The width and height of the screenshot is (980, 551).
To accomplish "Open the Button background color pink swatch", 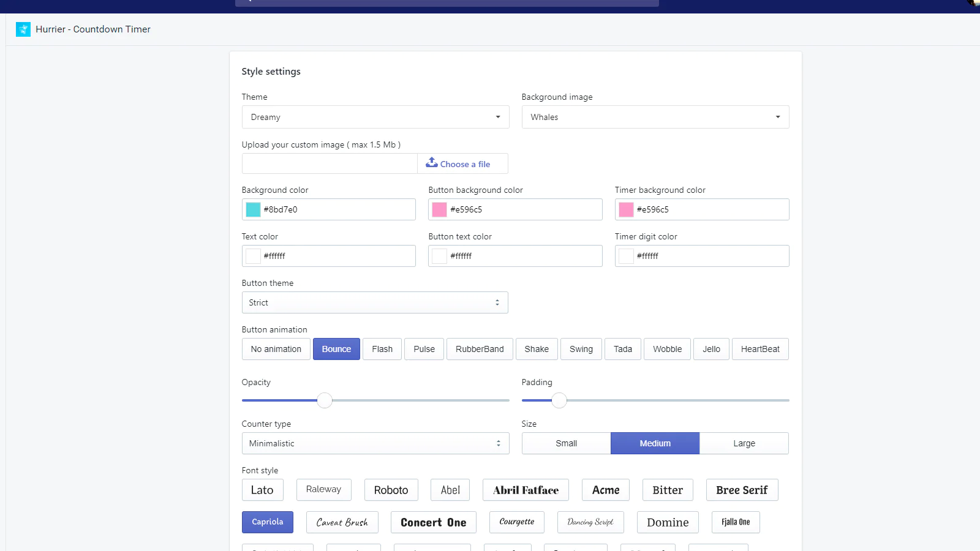I will click(x=440, y=209).
